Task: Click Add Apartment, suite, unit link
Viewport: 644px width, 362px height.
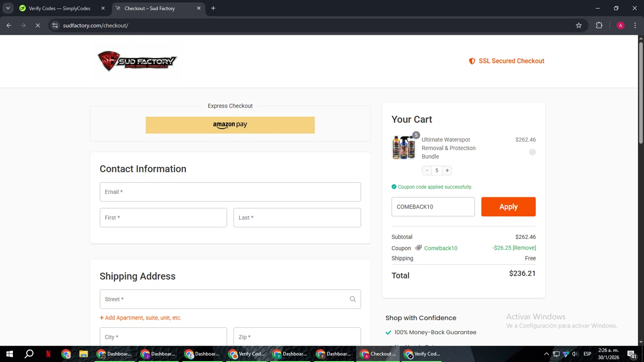Action: click(140, 318)
